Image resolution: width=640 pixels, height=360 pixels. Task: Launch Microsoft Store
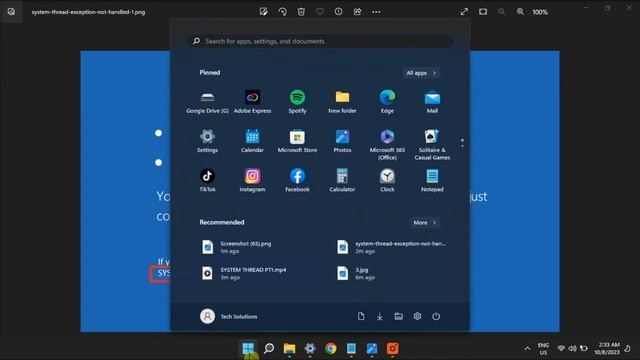pos(297,141)
